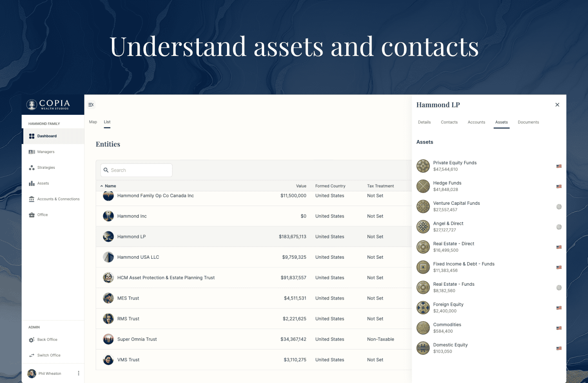Collapse the sidebar using the menu icon

pyautogui.click(x=91, y=105)
